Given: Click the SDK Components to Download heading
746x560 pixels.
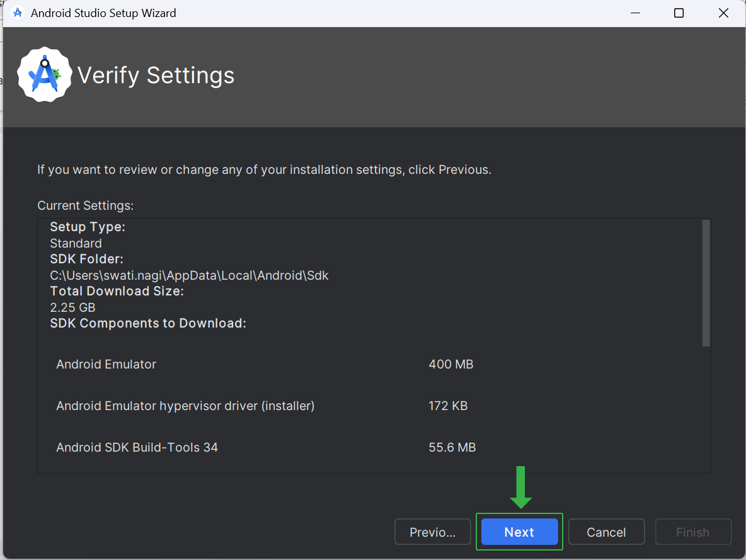Looking at the screenshot, I should (x=148, y=323).
